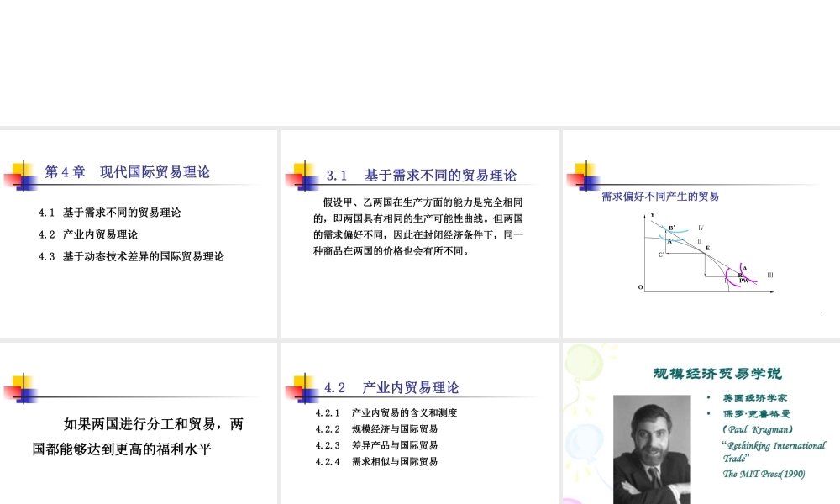Screen dimensions: 840x504
Task: Click the heading 3.1 基于需求不同的贸易理论
Action: 423,175
